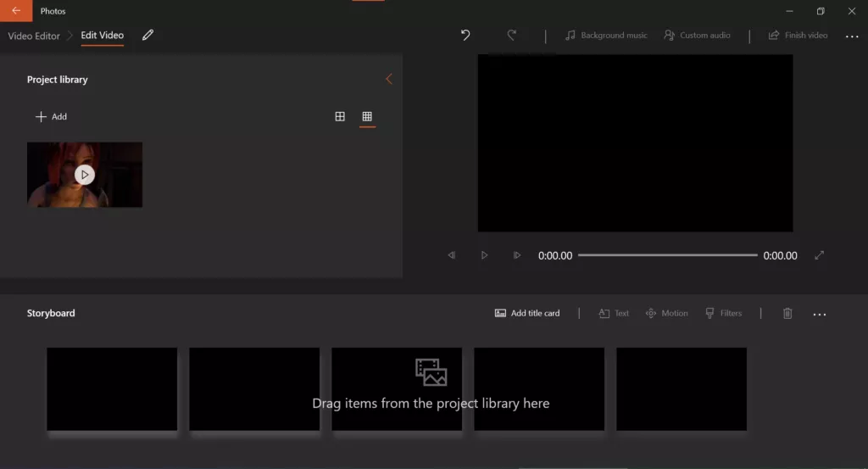Add a title card to storyboard
The width and height of the screenshot is (868, 469).
tap(527, 313)
